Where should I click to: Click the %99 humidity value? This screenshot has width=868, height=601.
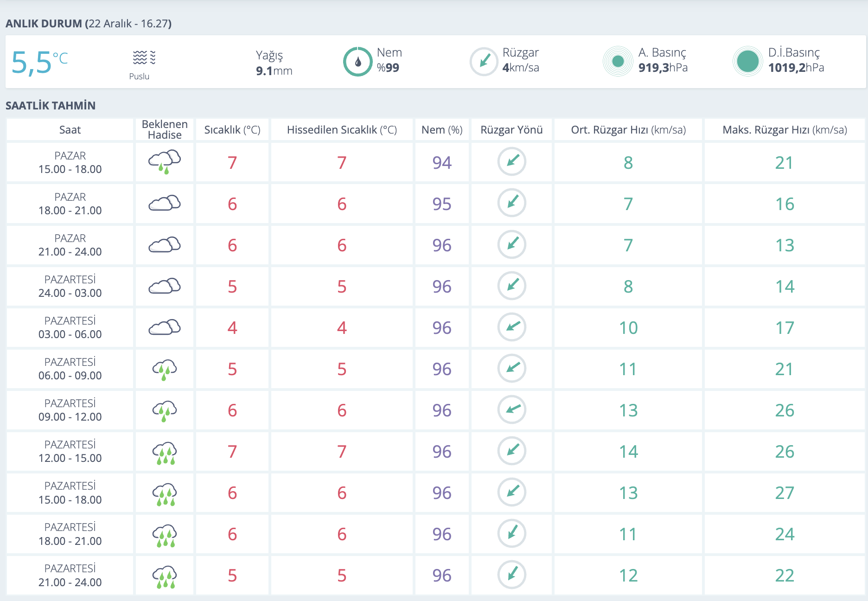tap(388, 68)
